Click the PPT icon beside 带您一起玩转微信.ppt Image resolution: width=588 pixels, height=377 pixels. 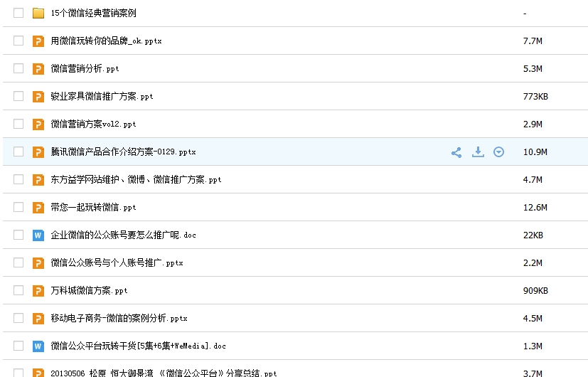tap(38, 208)
